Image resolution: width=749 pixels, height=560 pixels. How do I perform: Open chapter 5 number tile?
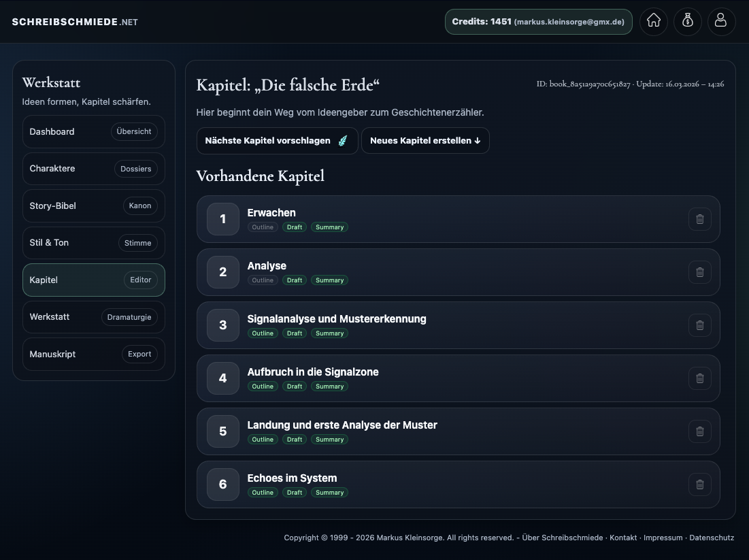pyautogui.click(x=223, y=431)
